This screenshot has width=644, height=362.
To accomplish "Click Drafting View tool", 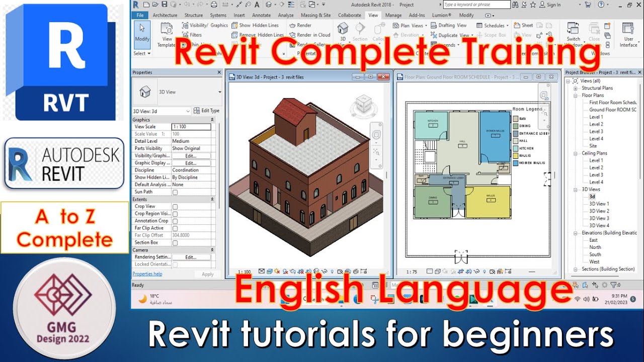I will pos(448,25).
